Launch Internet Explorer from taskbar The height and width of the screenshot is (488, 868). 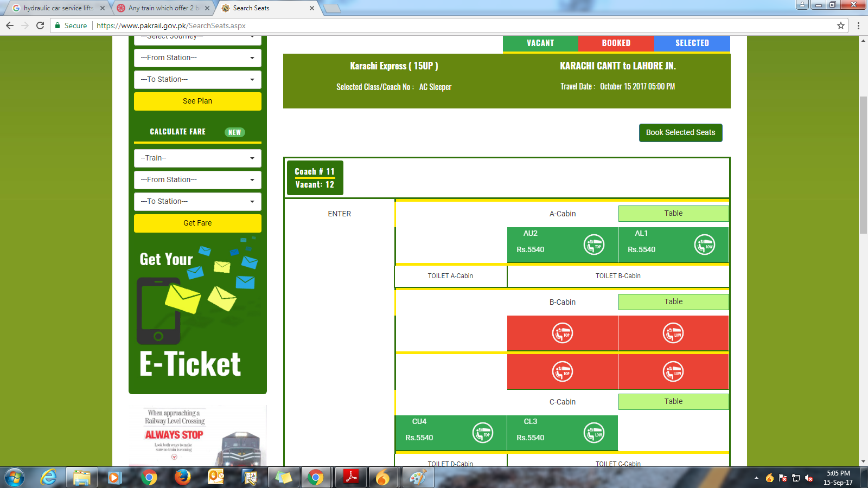[x=49, y=477]
